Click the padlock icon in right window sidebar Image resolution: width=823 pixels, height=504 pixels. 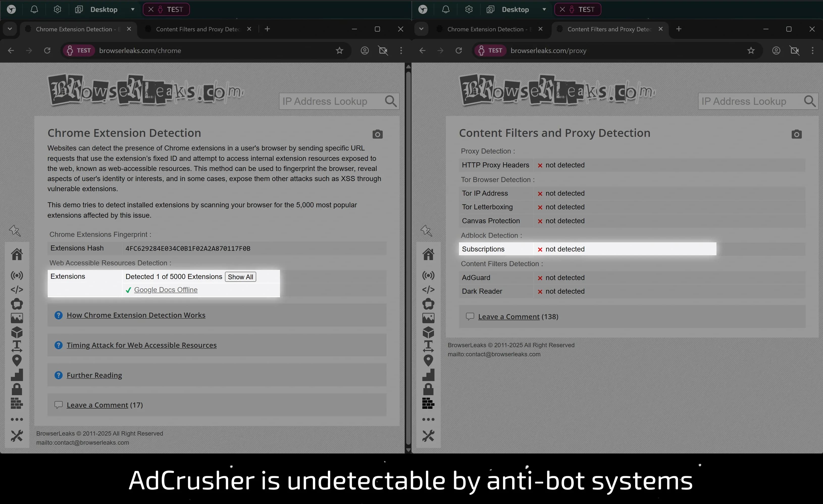pyautogui.click(x=428, y=389)
